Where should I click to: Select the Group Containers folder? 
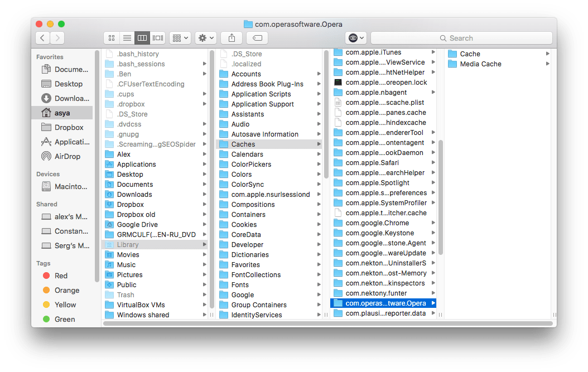click(x=269, y=305)
